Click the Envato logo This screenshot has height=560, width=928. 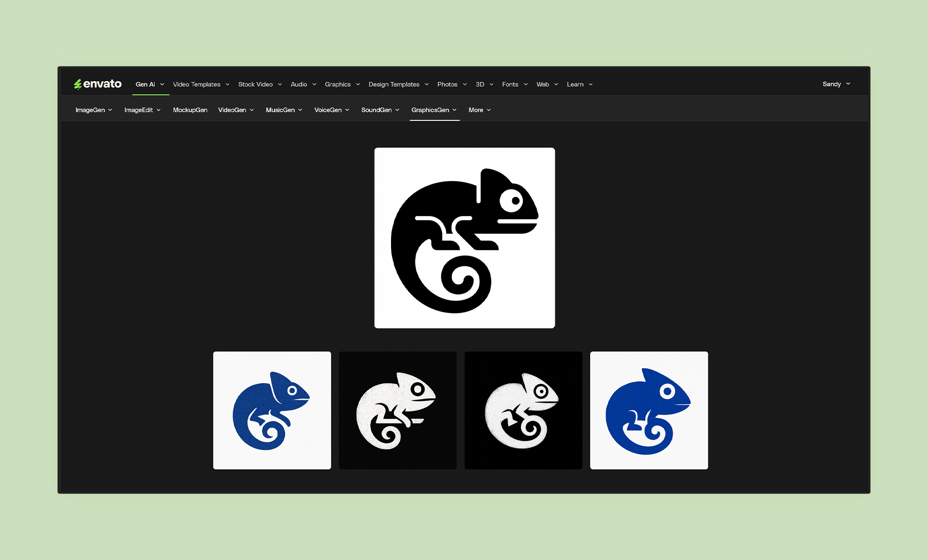click(98, 84)
